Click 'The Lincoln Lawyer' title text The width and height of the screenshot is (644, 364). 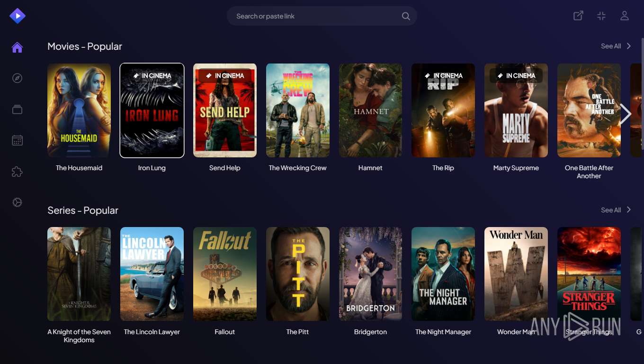152,332
